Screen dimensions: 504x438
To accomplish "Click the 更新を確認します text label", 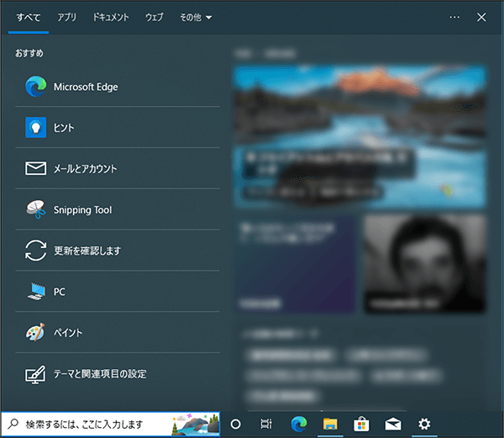I will click(87, 251).
